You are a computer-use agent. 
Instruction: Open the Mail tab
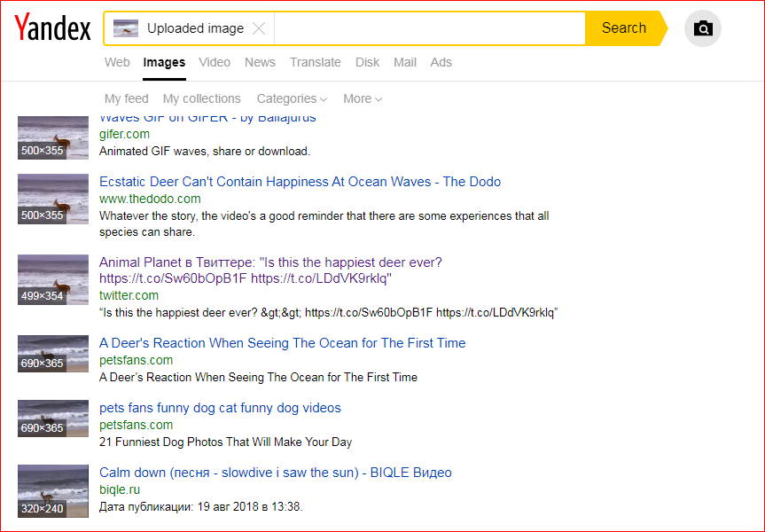click(405, 62)
